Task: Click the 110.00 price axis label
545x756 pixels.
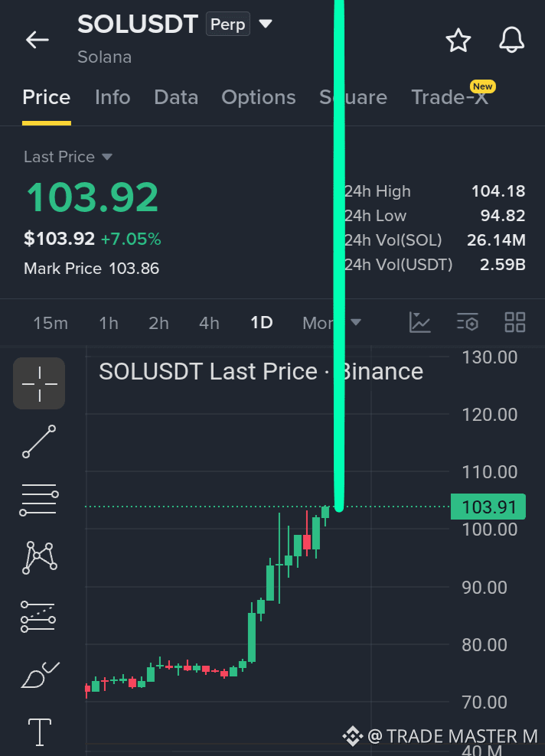Action: coord(490,472)
